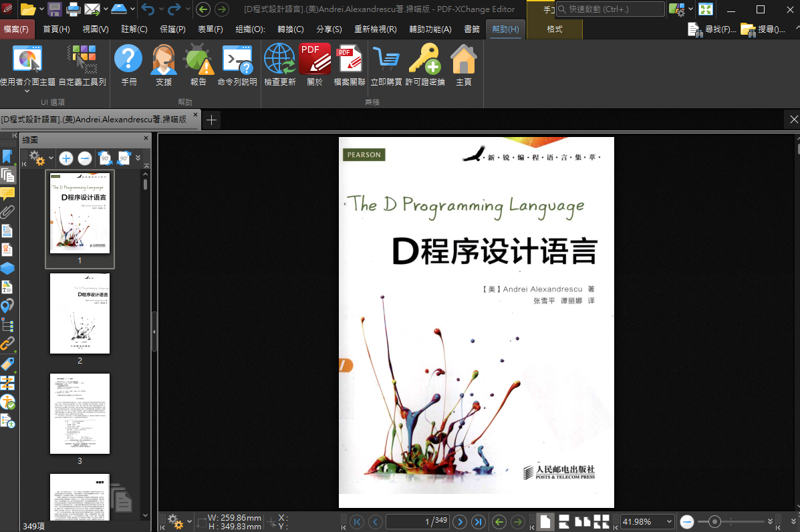Open the dropdown arrow beside the open folder
The width and height of the screenshot is (800, 532).
[x=41, y=9]
